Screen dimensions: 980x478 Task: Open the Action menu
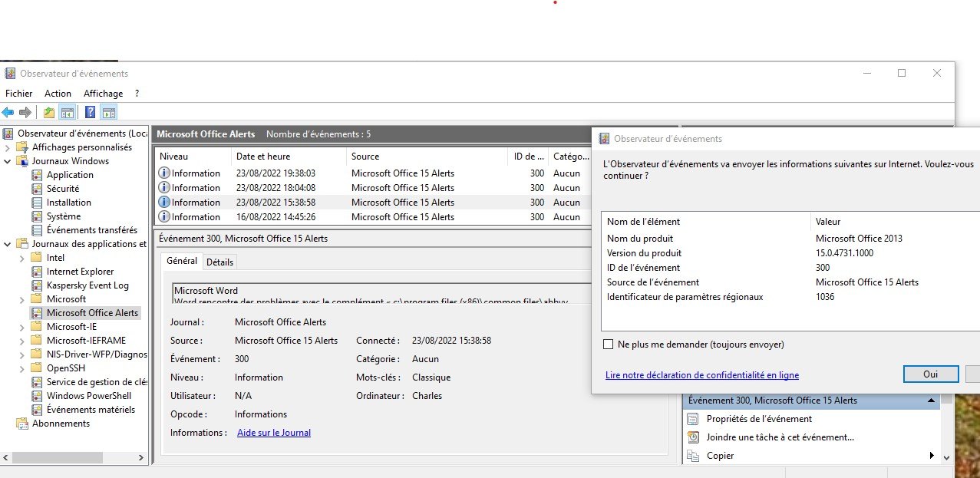click(58, 94)
